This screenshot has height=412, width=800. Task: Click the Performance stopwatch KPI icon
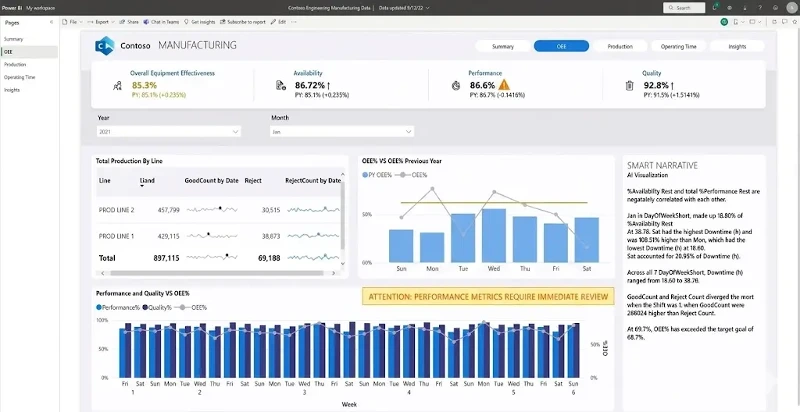456,86
